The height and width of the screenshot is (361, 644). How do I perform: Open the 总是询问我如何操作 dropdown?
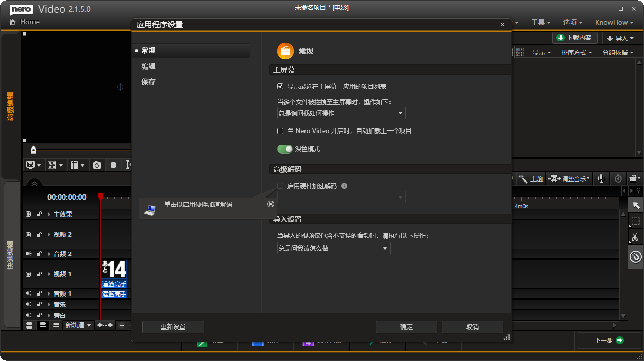click(x=342, y=113)
